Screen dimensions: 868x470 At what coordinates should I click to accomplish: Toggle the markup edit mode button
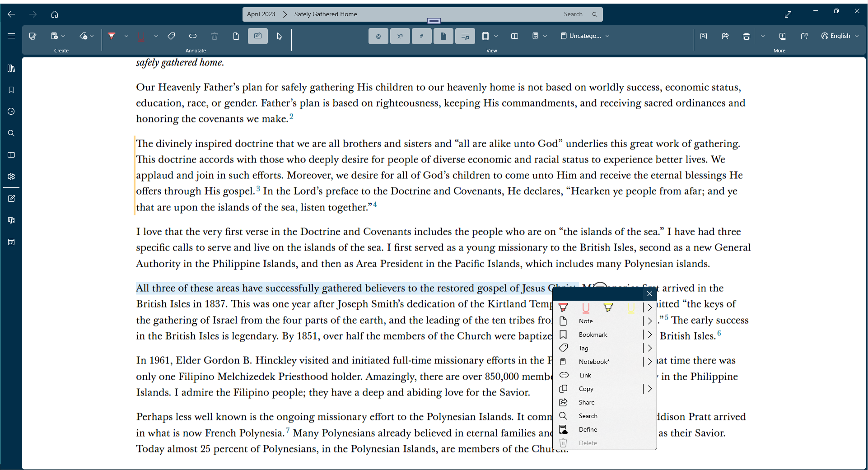click(257, 36)
